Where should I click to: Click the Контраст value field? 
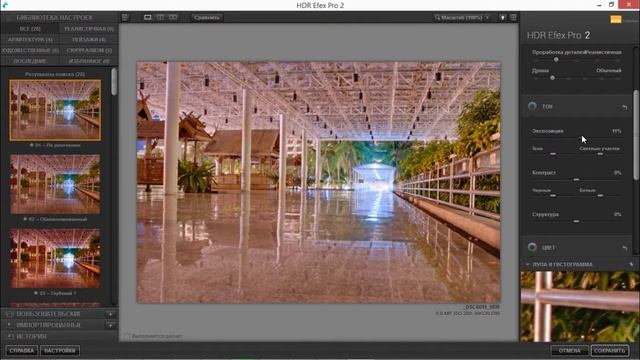(617, 173)
